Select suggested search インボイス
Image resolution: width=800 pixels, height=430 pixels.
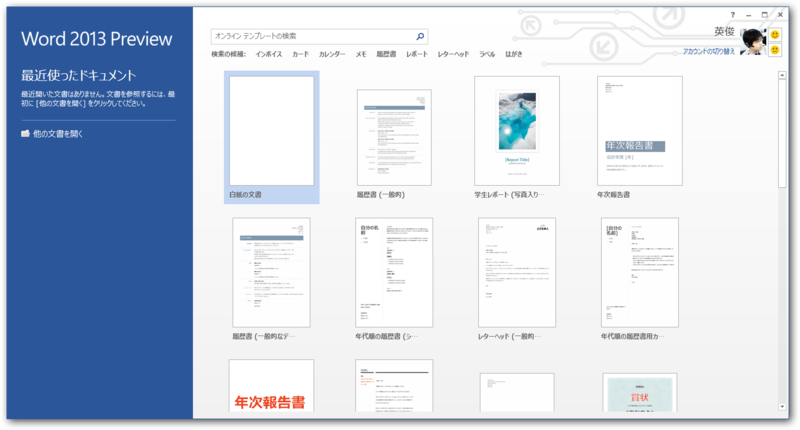click(268, 54)
